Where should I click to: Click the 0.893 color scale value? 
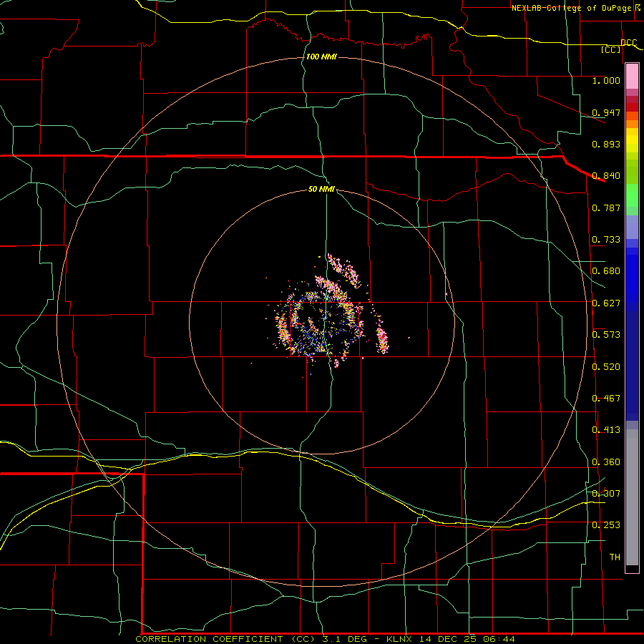click(606, 144)
